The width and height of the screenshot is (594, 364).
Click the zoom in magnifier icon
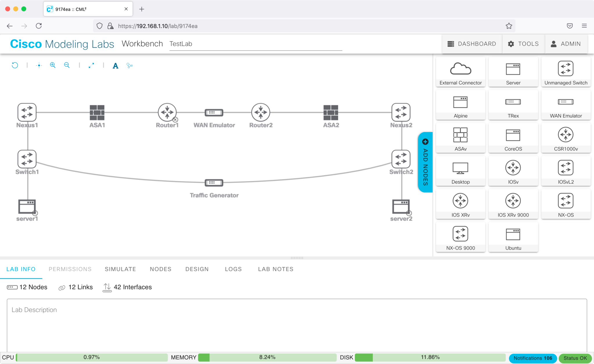[x=52, y=65]
